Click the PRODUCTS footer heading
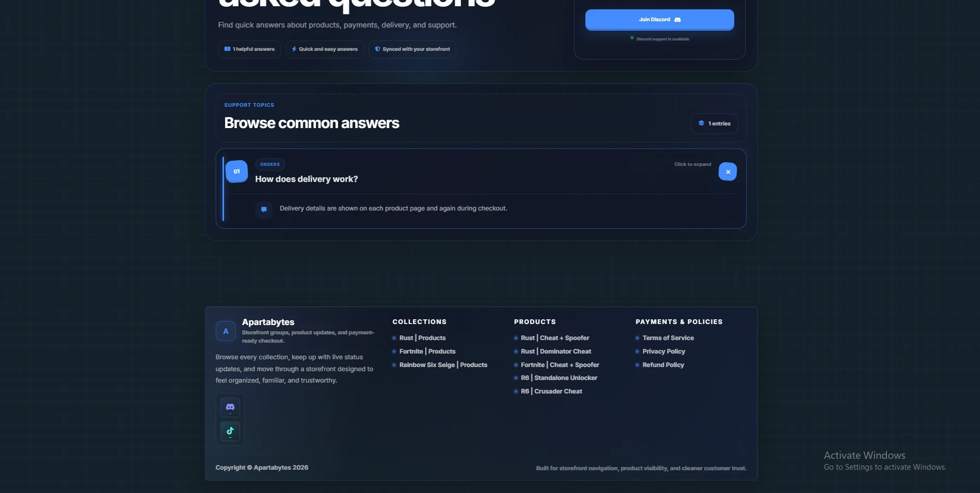The width and height of the screenshot is (980, 493). [535, 322]
